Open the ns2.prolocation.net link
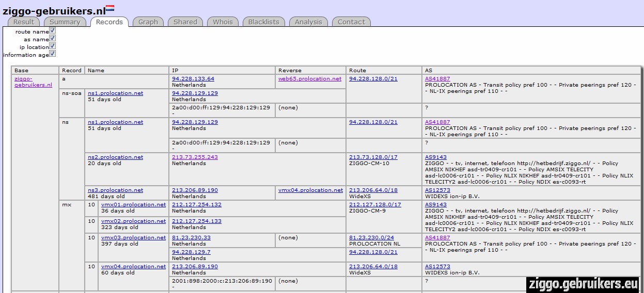644x293 pixels. [116, 157]
